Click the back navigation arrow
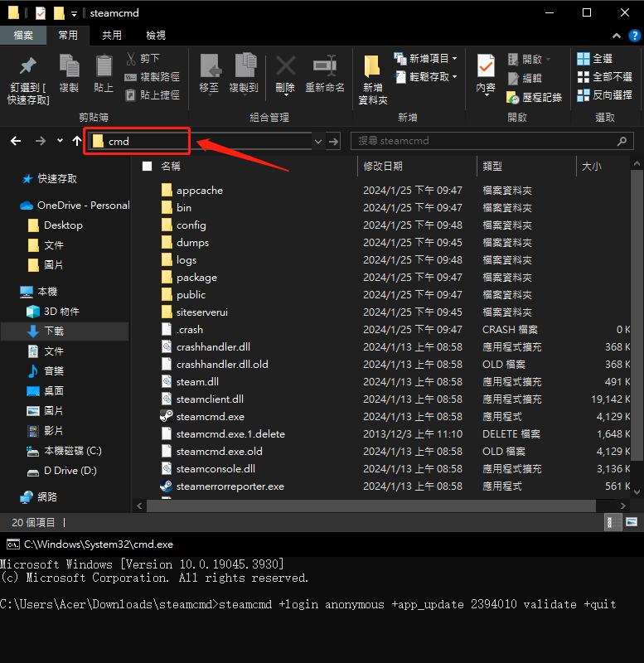Screen dimensions: 644x663 16,141
